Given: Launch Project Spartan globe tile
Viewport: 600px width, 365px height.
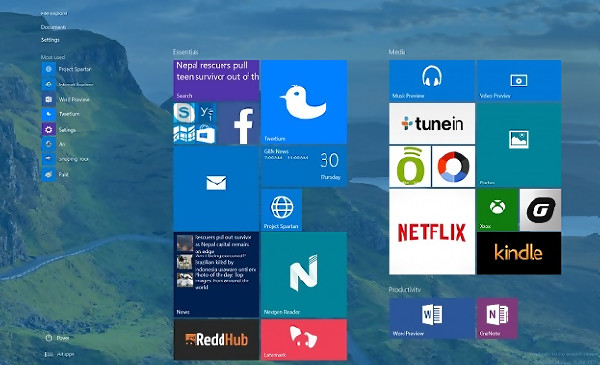Looking at the screenshot, I should pos(282,210).
